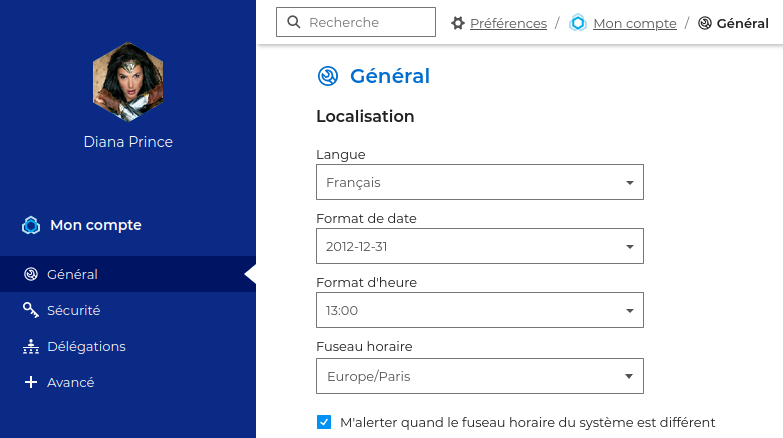Click the Sécurité key icon
This screenshot has height=438, width=783.
tap(31, 310)
